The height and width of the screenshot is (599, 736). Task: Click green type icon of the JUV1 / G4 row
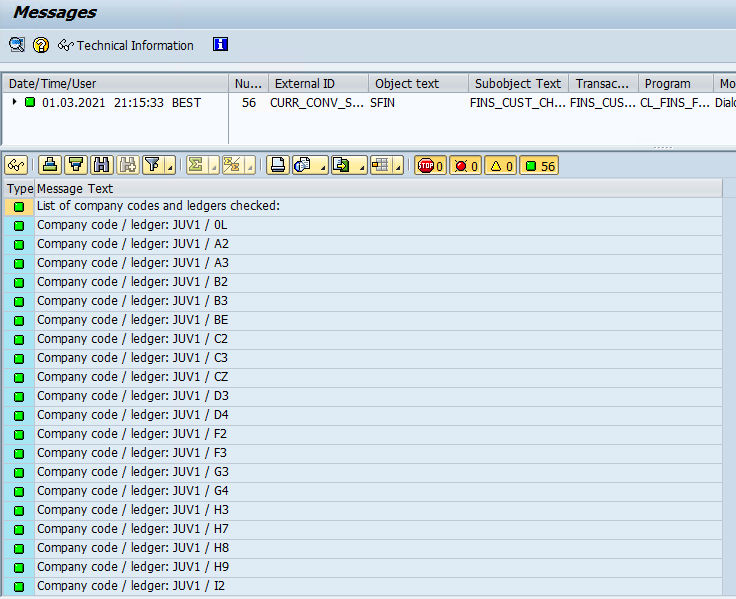tap(19, 491)
